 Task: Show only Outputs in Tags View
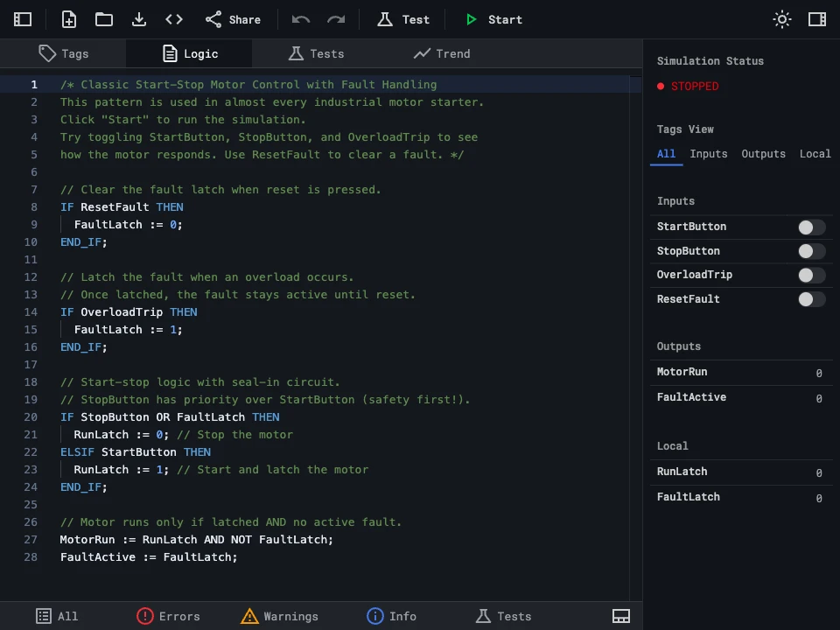(x=763, y=153)
